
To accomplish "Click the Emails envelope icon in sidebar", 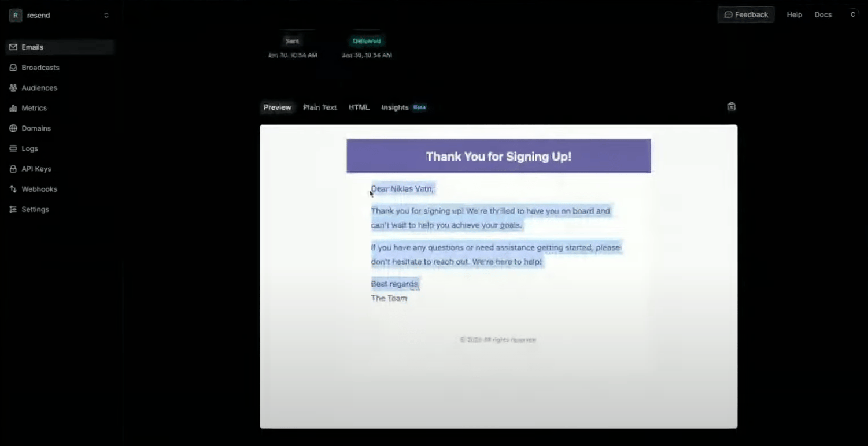I will coord(13,47).
